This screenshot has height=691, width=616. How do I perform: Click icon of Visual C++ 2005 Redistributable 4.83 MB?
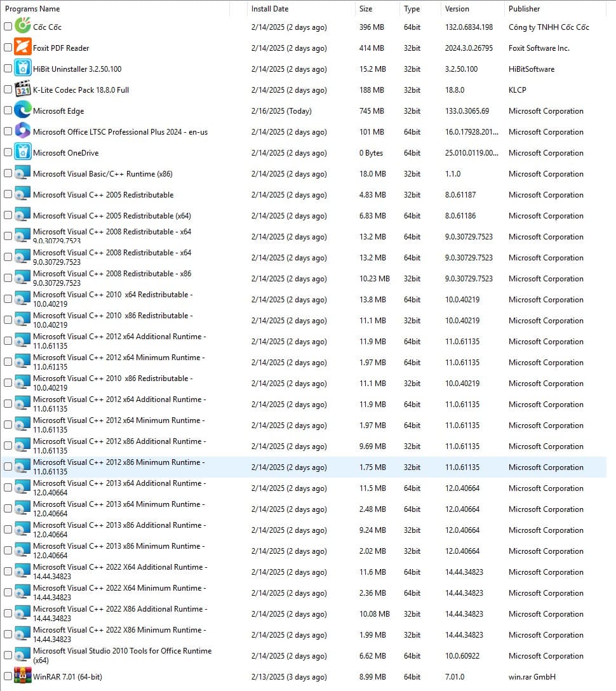pos(22,194)
